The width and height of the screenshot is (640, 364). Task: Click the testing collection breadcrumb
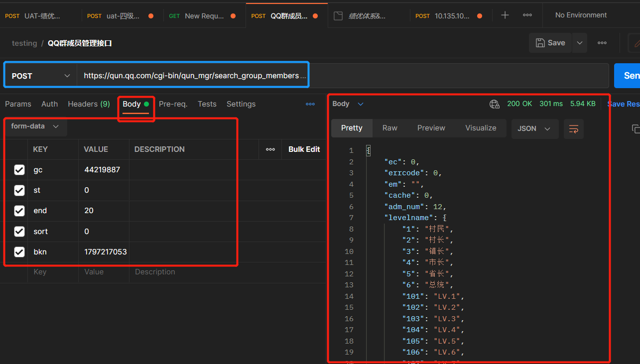(x=24, y=43)
